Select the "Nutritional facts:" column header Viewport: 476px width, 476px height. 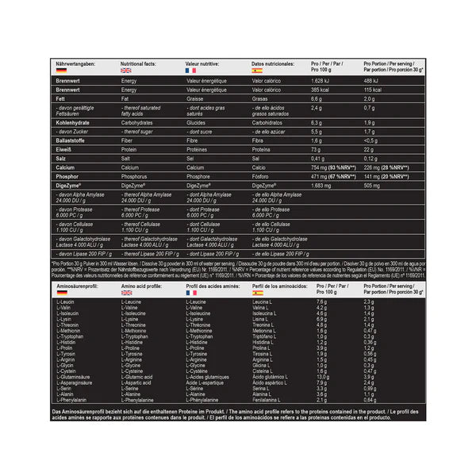tap(142, 62)
